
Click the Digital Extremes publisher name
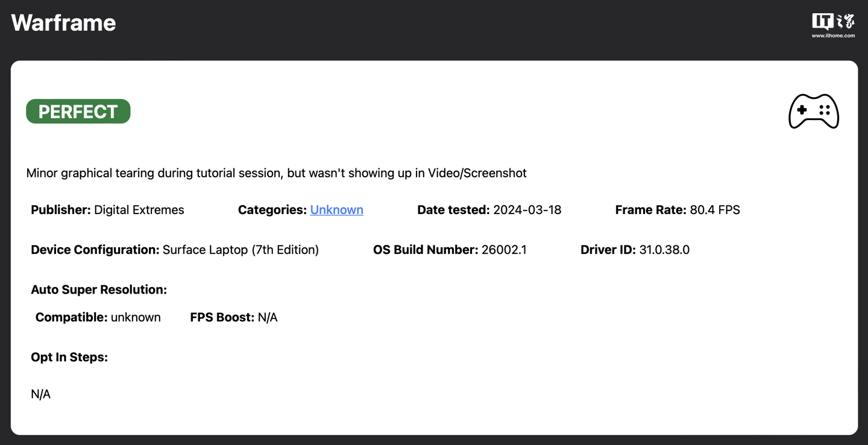pos(139,210)
